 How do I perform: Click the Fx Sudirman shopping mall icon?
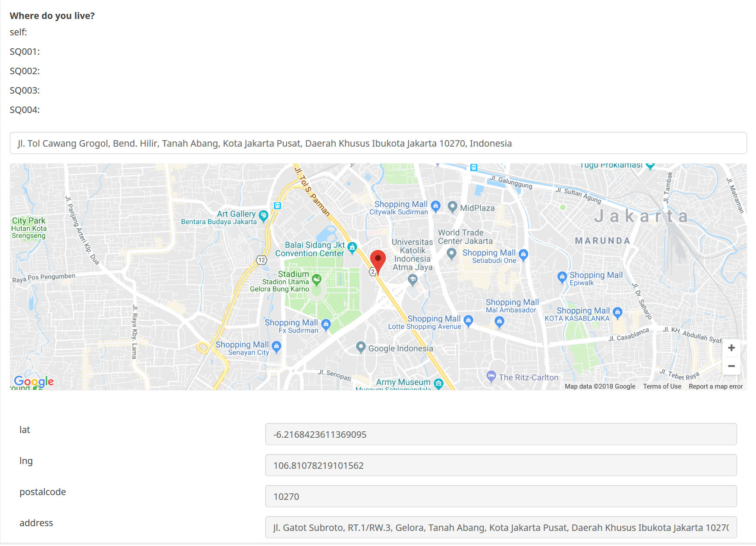tap(326, 324)
